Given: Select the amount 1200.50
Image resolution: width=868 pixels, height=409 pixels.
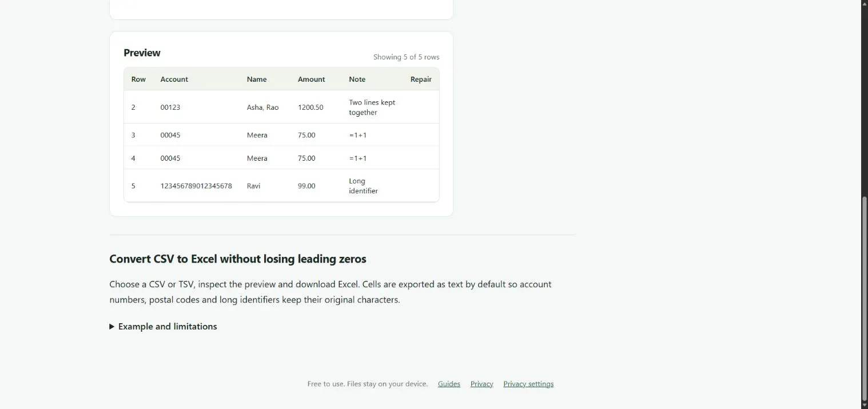Looking at the screenshot, I should (310, 108).
